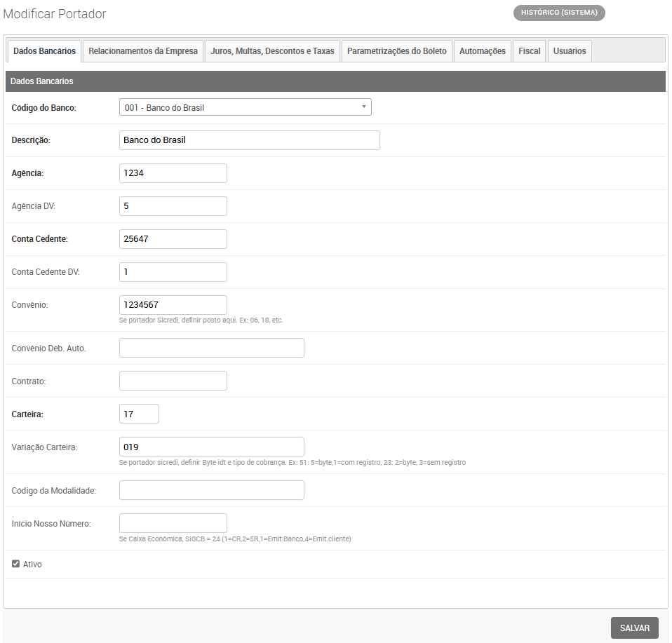Screen dimensions: 672x643
Task: Open Juros, Multas, Descontos e Taxas tab
Action: pyautogui.click(x=272, y=51)
